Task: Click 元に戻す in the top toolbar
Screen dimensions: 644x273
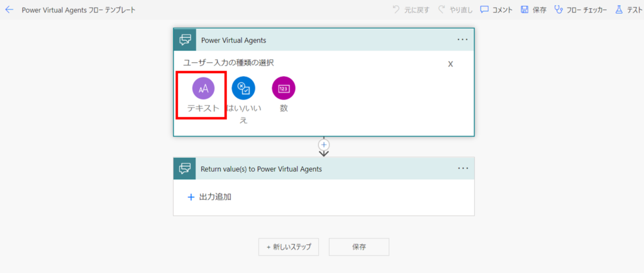Action: click(x=411, y=10)
